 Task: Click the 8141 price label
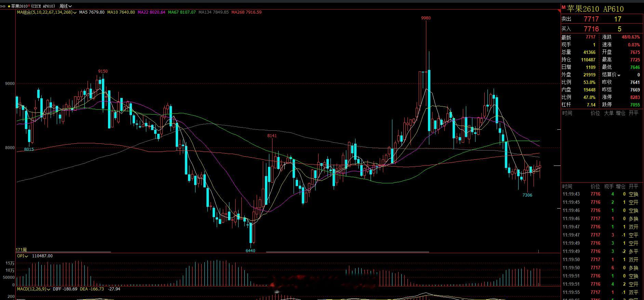[272, 136]
